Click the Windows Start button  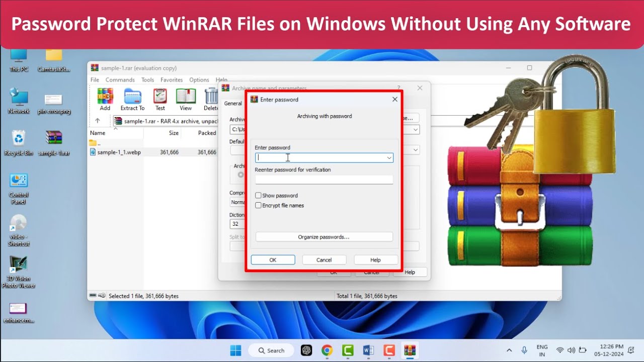pos(235,350)
